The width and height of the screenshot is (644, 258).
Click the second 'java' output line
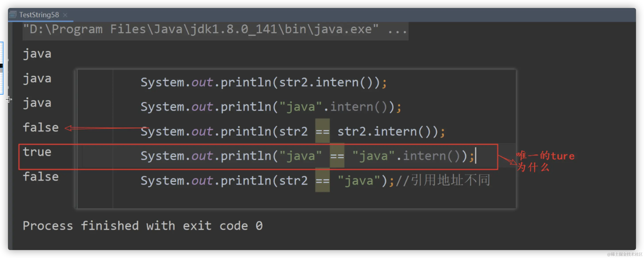[37, 79]
